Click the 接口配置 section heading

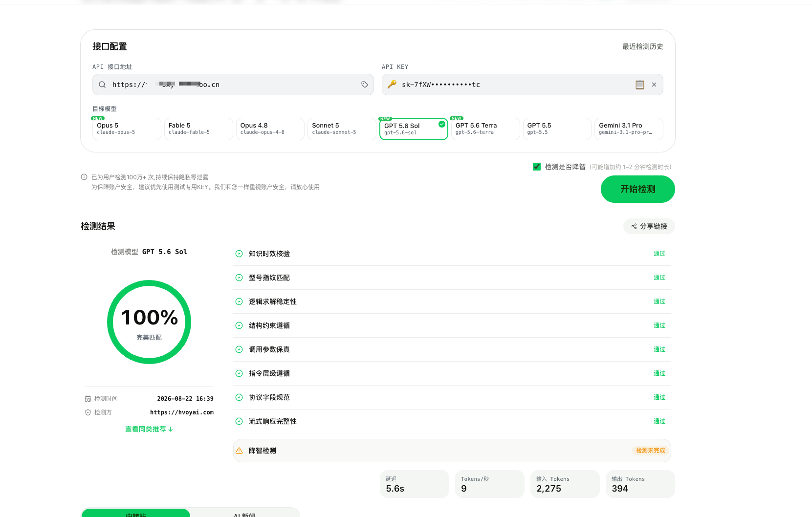(110, 46)
